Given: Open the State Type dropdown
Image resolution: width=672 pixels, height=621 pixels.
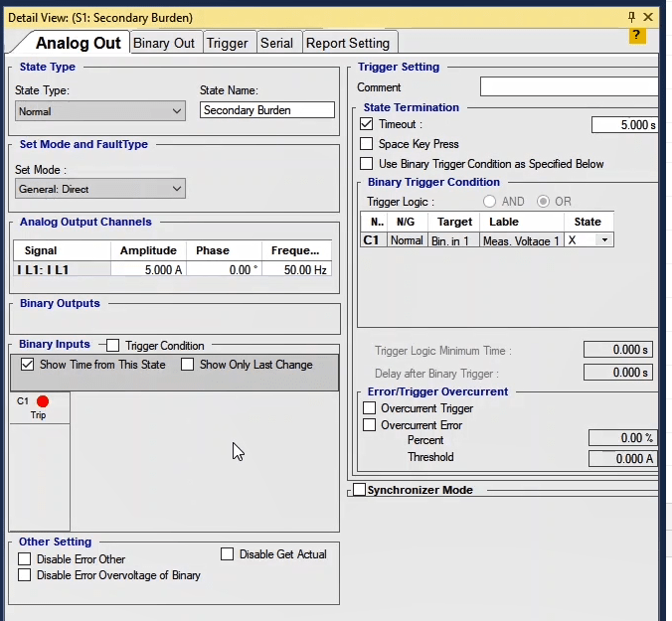Looking at the screenshot, I should pyautogui.click(x=99, y=111).
